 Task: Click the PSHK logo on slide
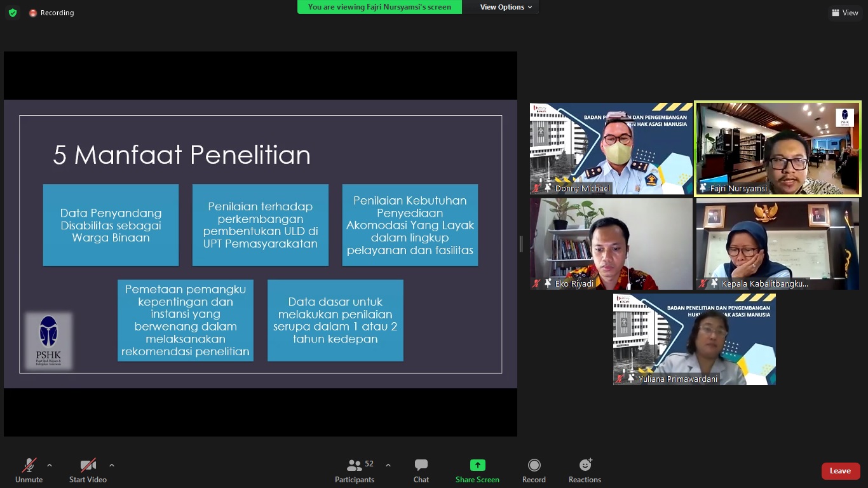49,341
